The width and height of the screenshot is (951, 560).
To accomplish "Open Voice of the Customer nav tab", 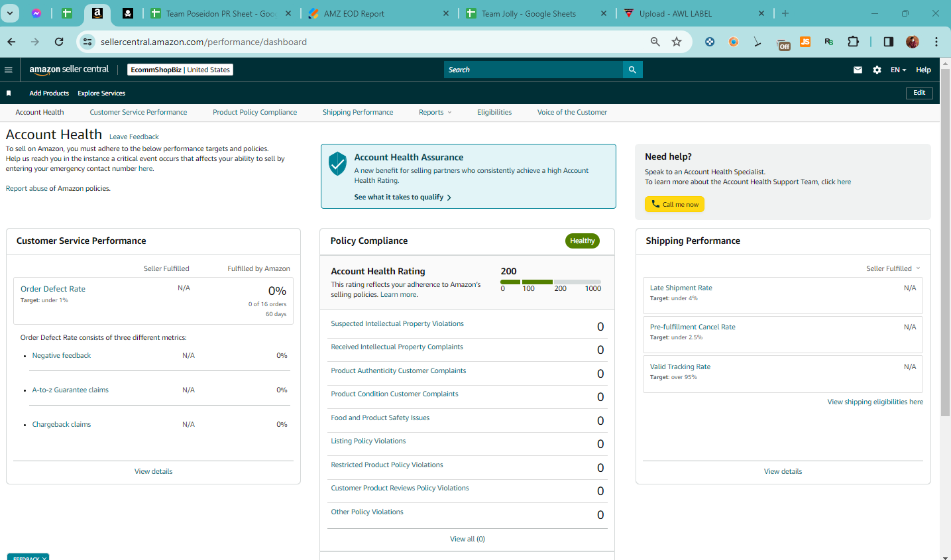I will point(572,113).
